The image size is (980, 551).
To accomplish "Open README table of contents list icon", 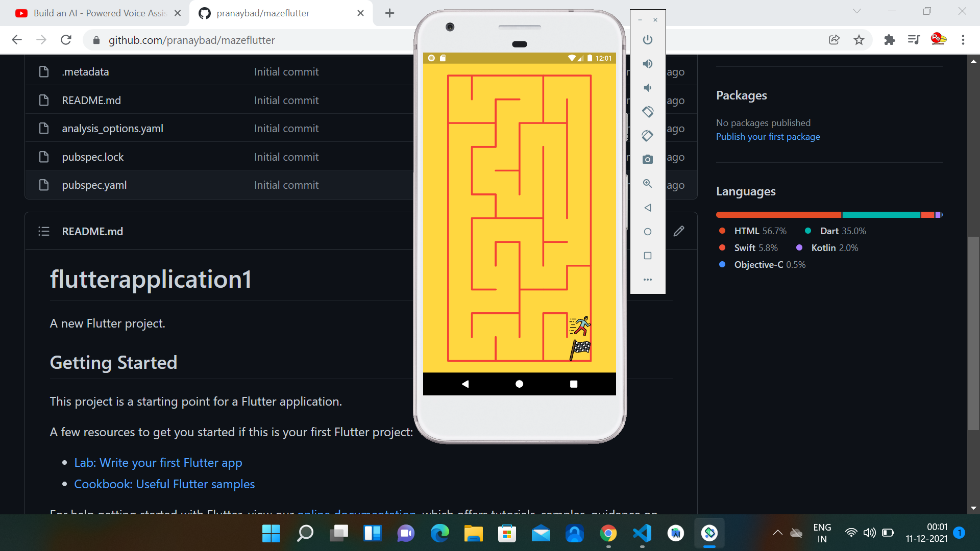I will pyautogui.click(x=44, y=231).
